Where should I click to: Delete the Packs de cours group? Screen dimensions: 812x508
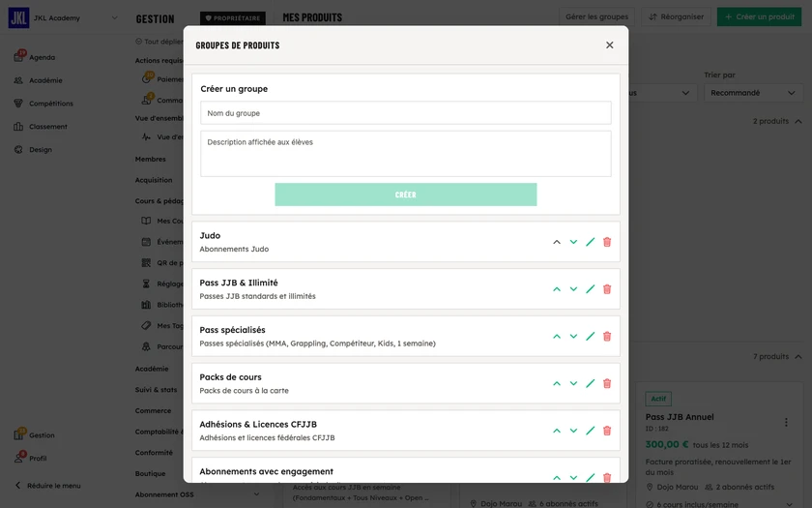point(607,383)
